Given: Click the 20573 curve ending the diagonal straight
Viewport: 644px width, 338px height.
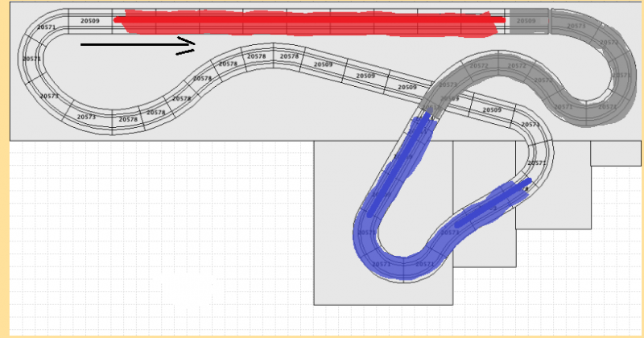Looking at the screenshot, I should (x=530, y=125).
